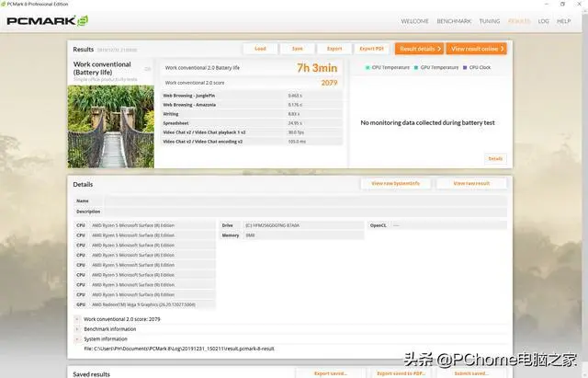Select the Web Browsing - Amazonia row
Viewport: 588px width, 378px height.
[253, 105]
